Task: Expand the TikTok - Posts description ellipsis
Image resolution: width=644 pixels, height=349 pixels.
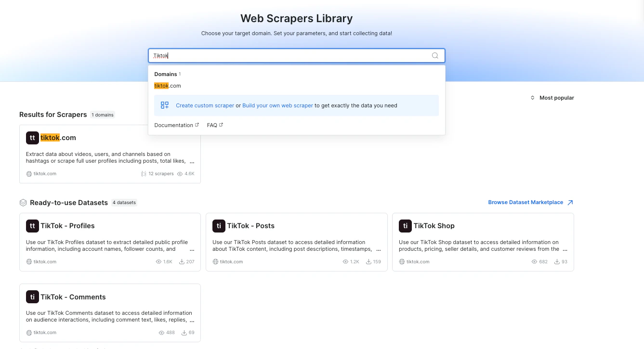Action: (379, 250)
